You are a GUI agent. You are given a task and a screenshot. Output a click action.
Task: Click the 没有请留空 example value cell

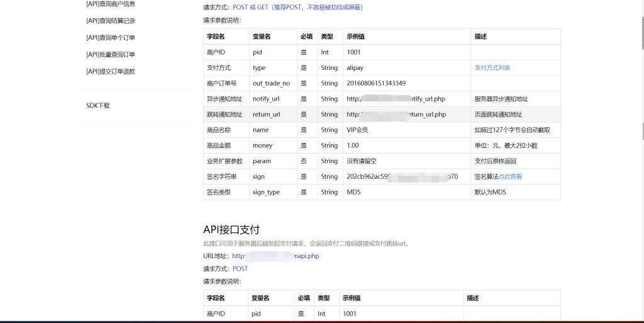coord(364,161)
